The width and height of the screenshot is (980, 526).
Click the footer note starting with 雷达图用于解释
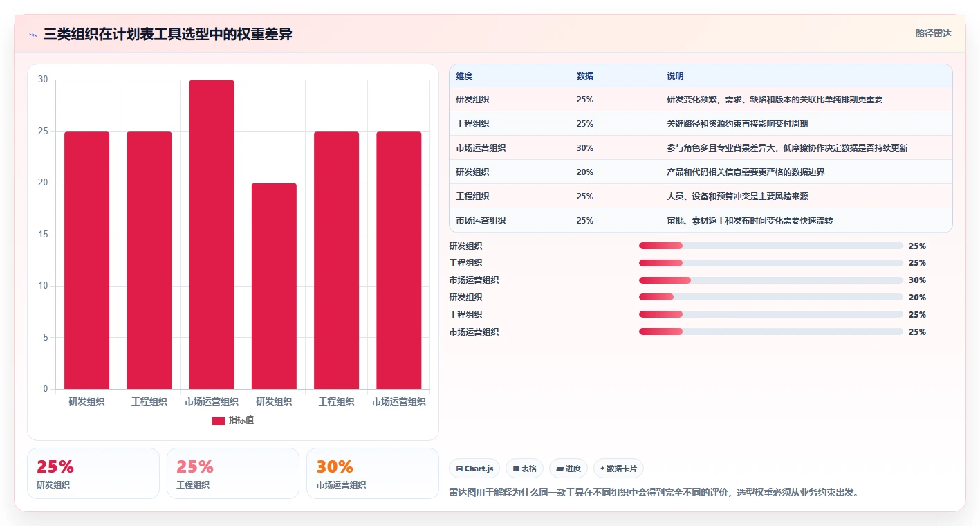[x=654, y=493]
